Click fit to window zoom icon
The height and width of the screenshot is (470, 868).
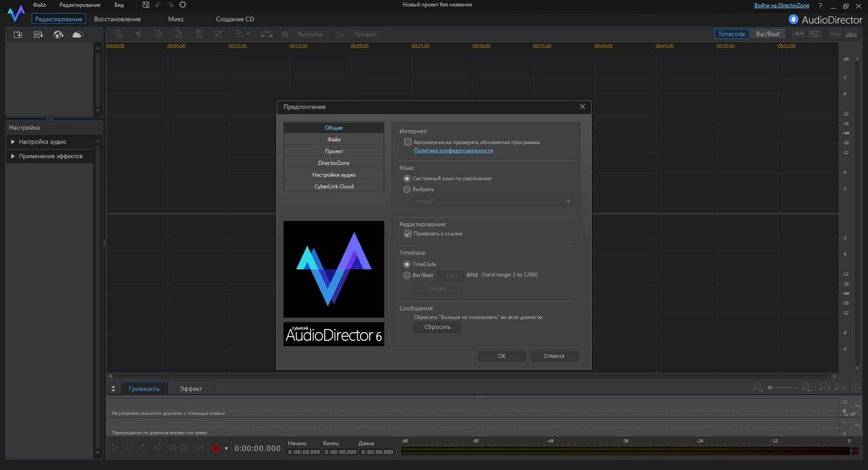[856, 387]
